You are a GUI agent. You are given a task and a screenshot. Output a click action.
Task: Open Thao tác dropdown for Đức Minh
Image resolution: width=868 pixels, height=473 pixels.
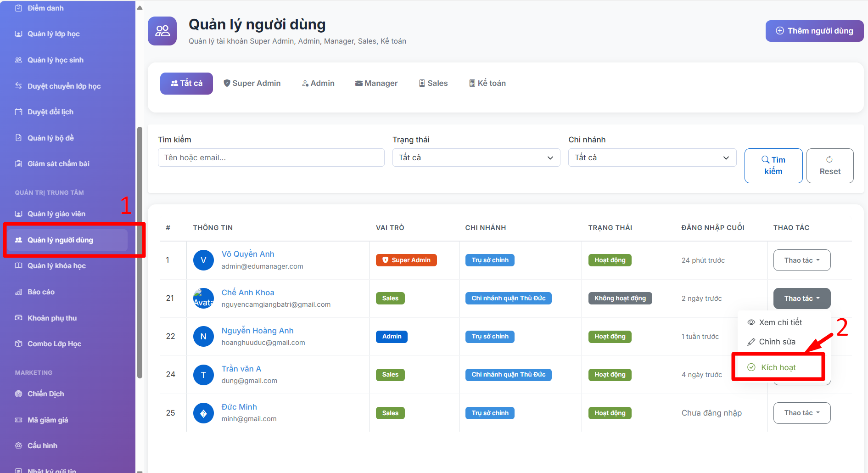click(801, 413)
